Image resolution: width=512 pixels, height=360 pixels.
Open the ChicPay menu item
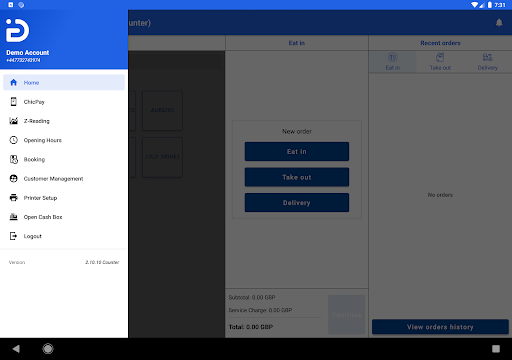coord(64,102)
